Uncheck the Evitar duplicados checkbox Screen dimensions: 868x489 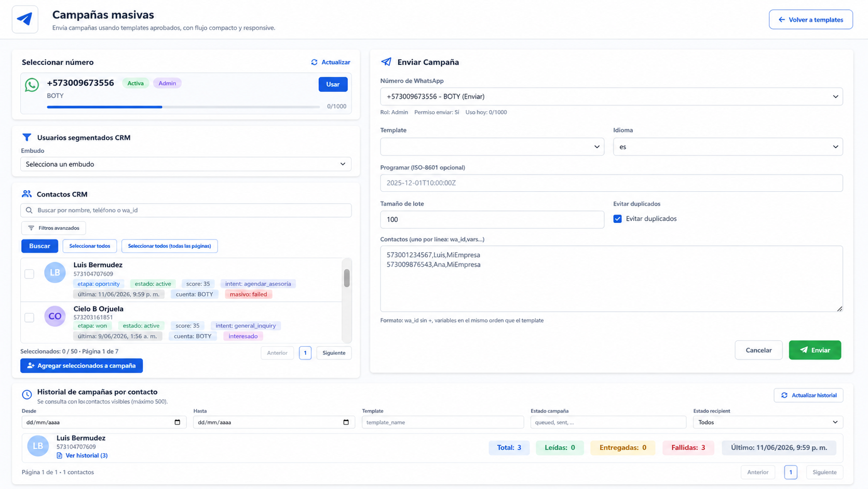(617, 219)
